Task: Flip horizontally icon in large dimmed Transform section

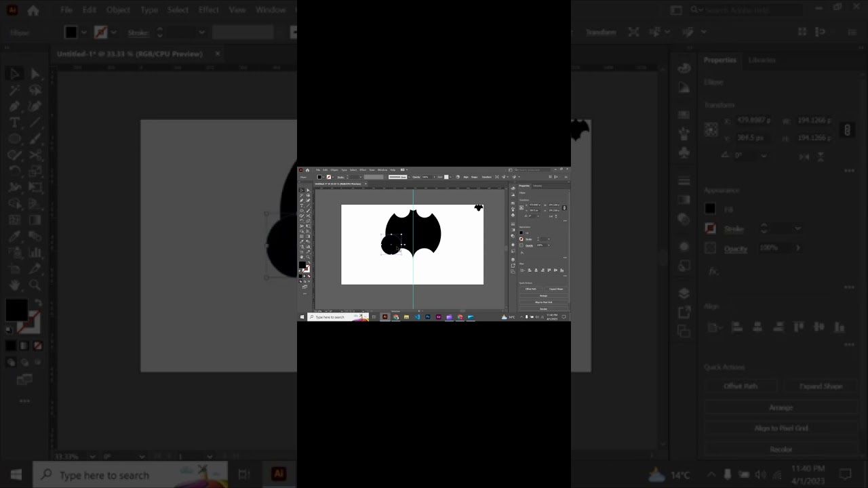Action: click(805, 156)
